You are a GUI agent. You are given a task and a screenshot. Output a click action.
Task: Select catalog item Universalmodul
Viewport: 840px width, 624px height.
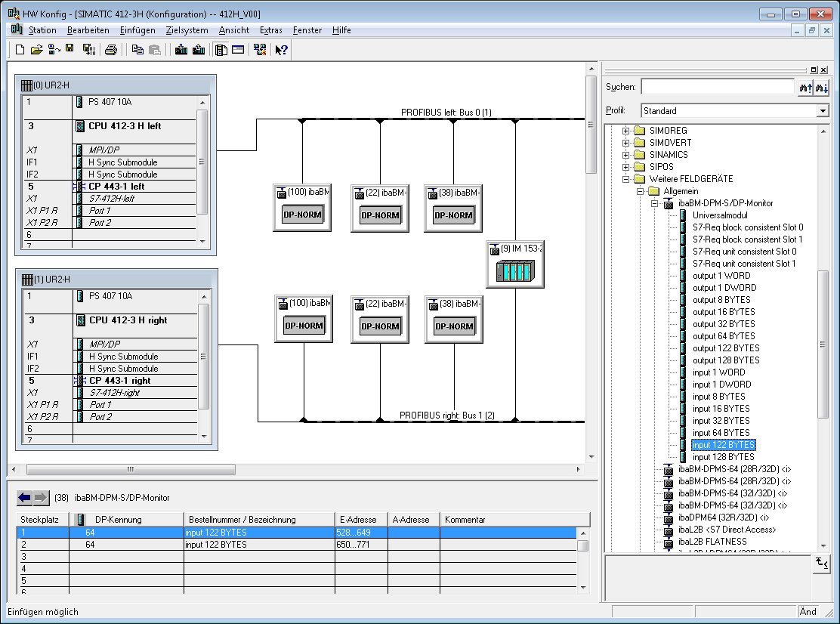720,215
